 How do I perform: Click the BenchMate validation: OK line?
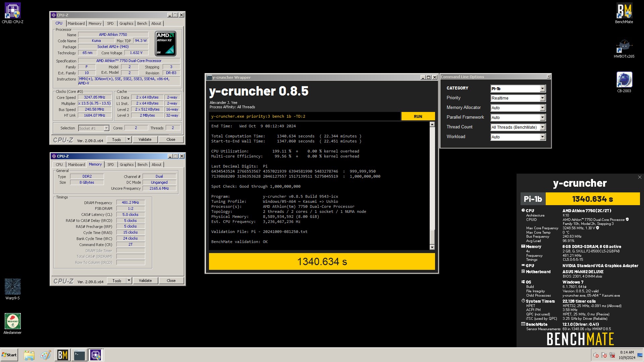(239, 242)
